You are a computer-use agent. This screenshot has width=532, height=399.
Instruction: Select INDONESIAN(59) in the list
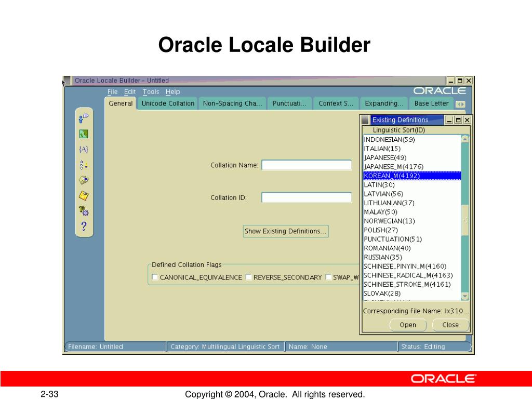coord(412,139)
